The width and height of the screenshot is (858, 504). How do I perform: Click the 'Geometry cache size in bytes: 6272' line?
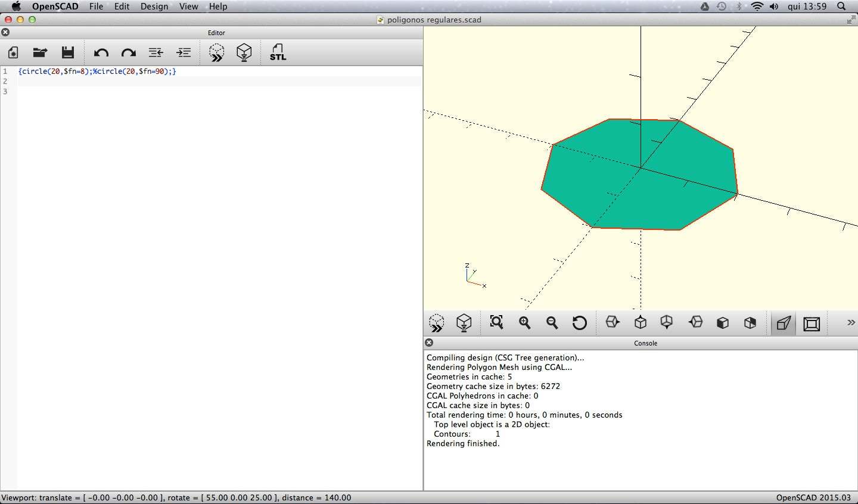point(493,386)
